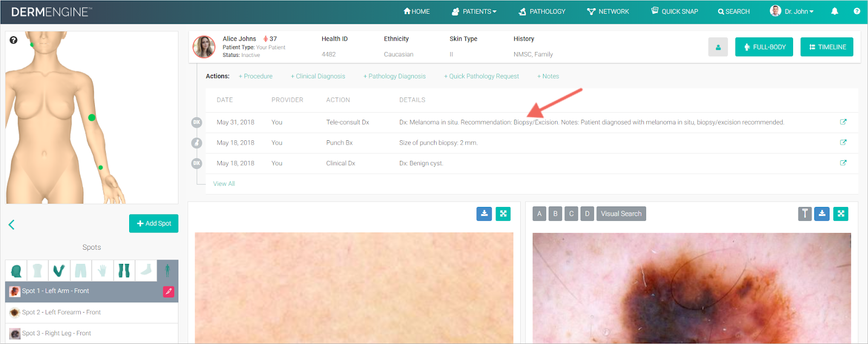The image size is (868, 344).
Task: Open external link for Clinical Dx row
Action: [x=843, y=163]
